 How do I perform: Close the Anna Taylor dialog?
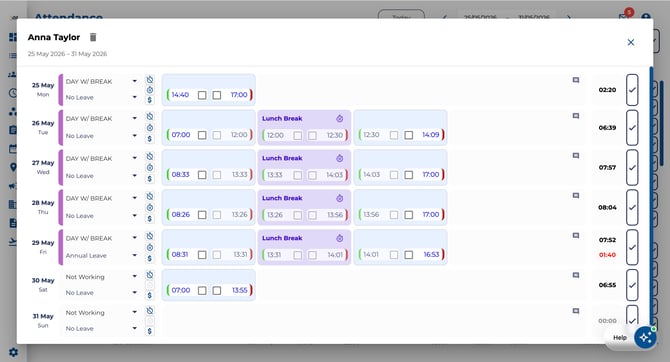631,42
